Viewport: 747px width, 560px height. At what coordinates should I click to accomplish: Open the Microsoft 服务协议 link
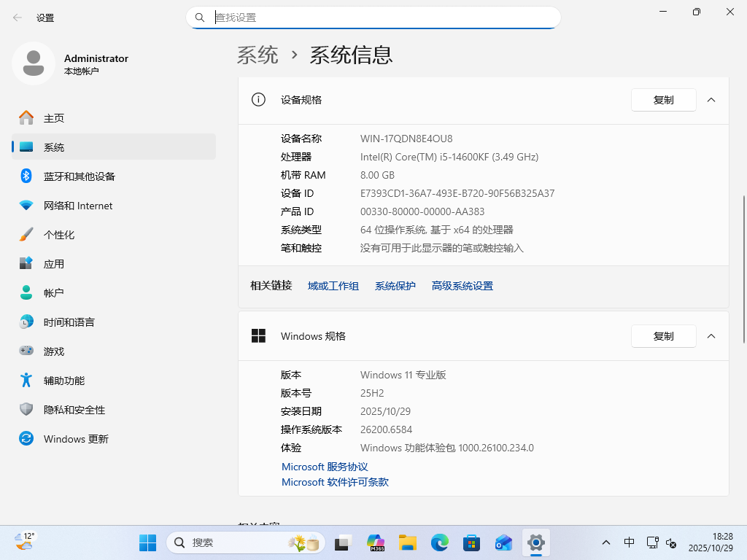click(x=324, y=467)
